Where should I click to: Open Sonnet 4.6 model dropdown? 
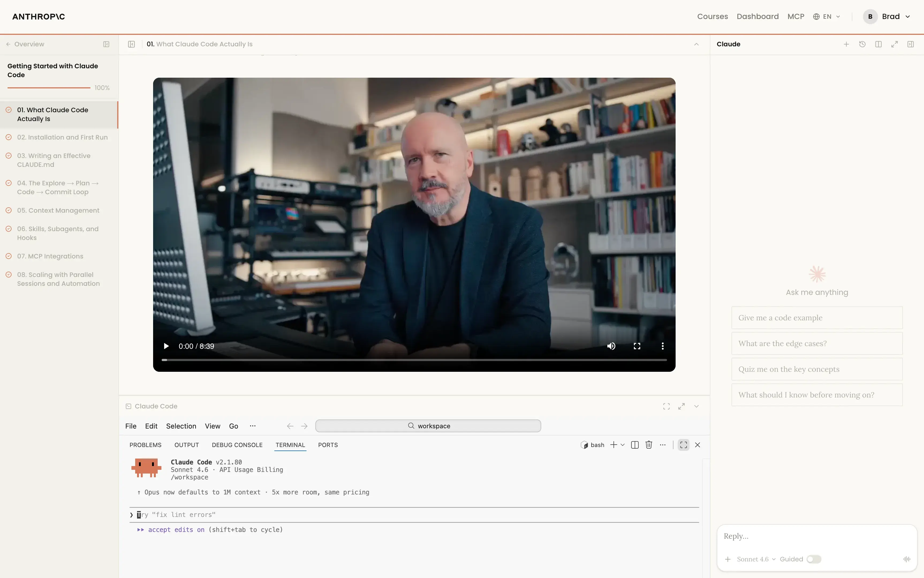click(756, 559)
